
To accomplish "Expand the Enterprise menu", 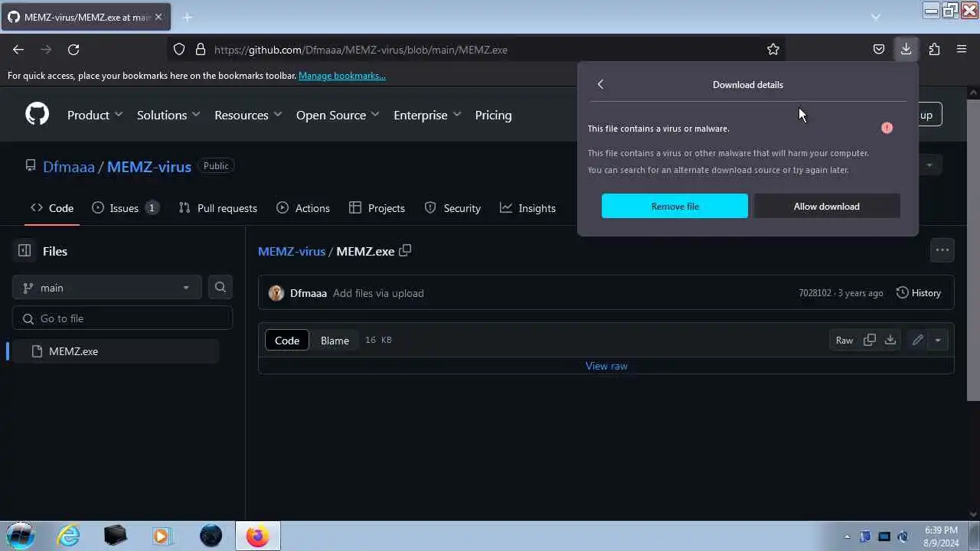I will pyautogui.click(x=427, y=115).
